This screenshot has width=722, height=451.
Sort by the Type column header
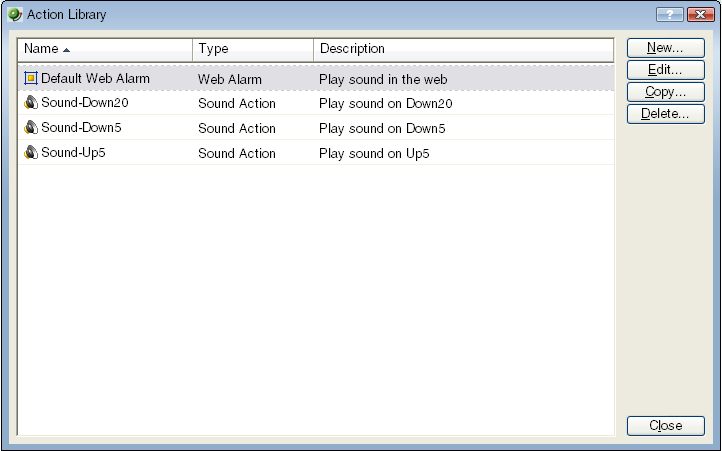pyautogui.click(x=253, y=49)
